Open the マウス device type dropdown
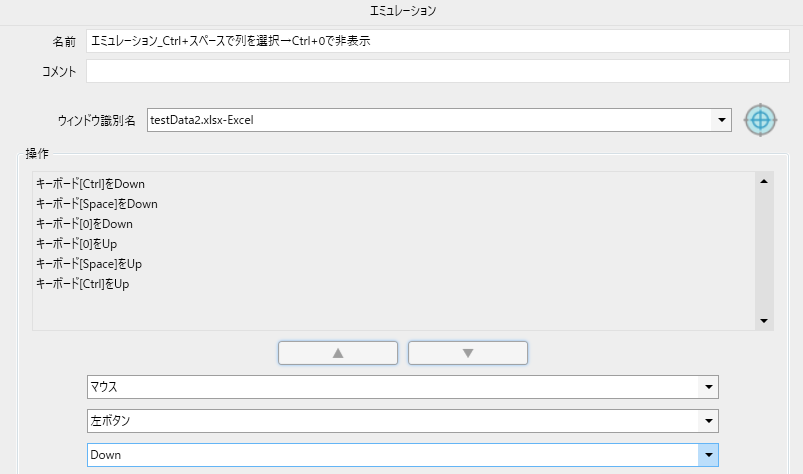The image size is (803, 474). point(708,387)
